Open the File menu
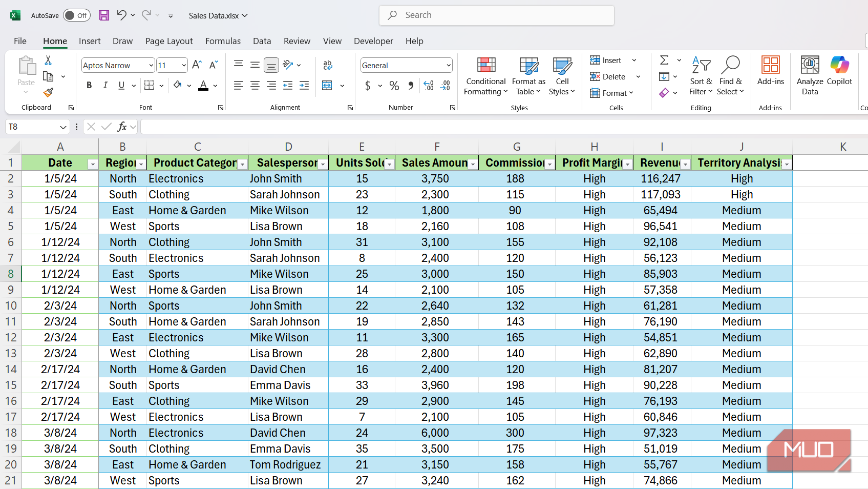 coord(20,41)
